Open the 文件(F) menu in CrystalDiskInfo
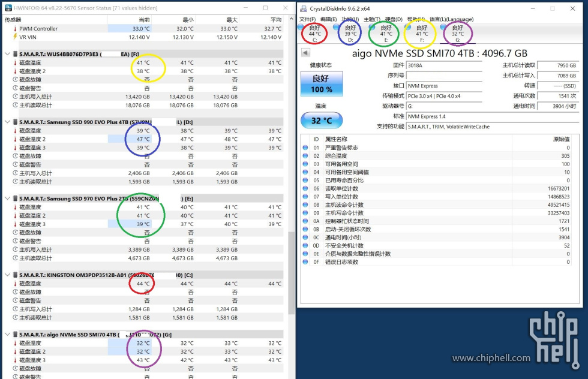The height and width of the screenshot is (379, 588). (x=307, y=19)
